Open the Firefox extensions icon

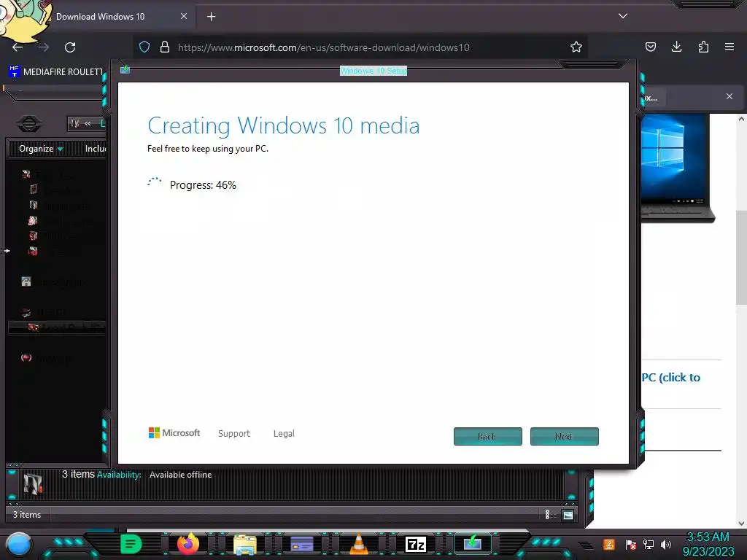703,47
